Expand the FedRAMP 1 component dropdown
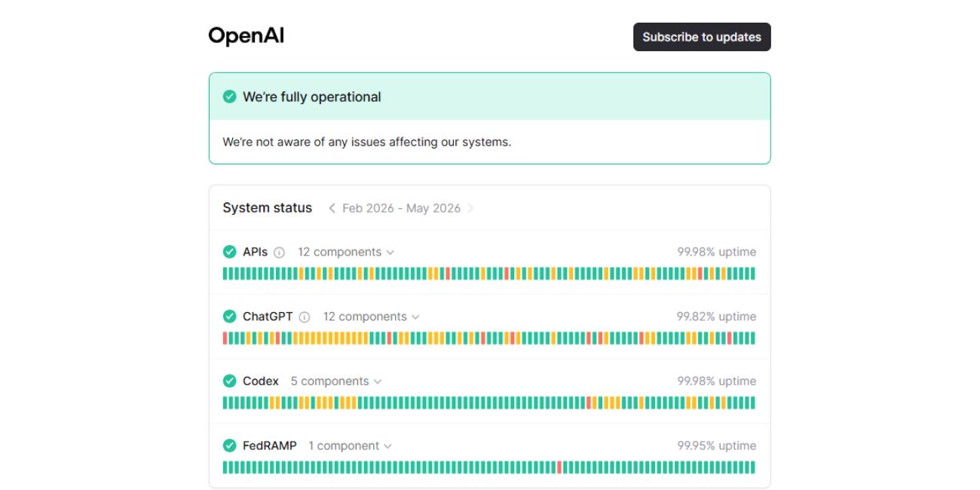980x490 pixels. pos(350,446)
